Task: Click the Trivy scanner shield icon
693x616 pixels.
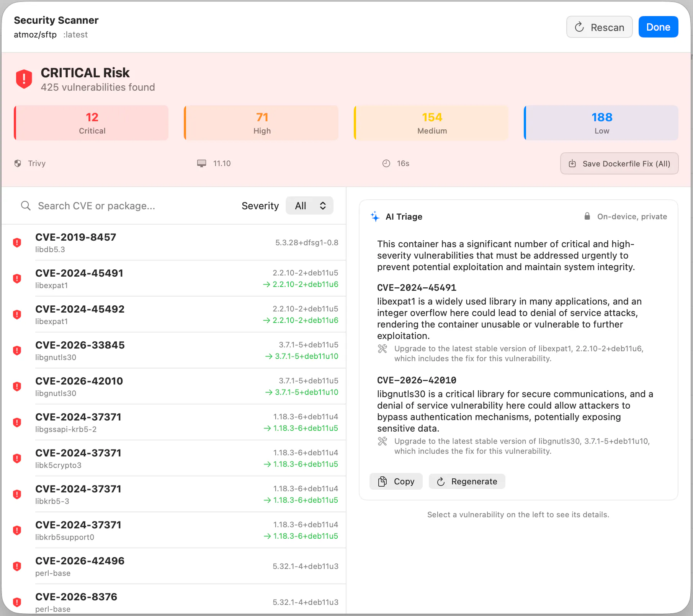Action: point(18,163)
